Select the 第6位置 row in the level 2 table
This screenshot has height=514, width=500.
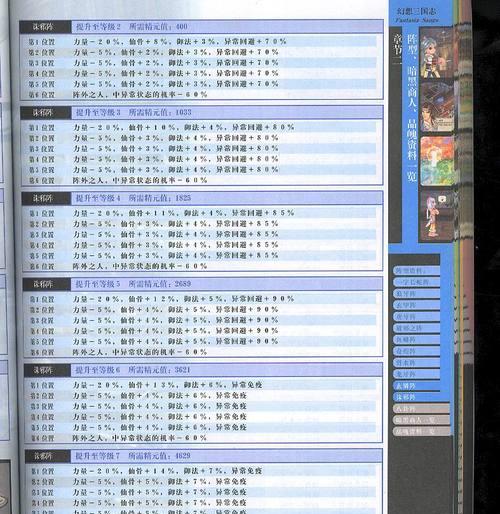pyautogui.click(x=201, y=95)
